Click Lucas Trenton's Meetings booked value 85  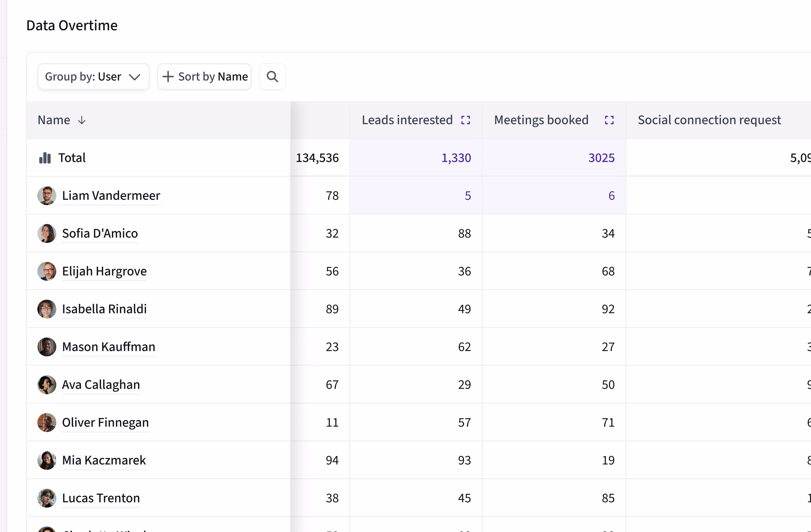point(608,498)
